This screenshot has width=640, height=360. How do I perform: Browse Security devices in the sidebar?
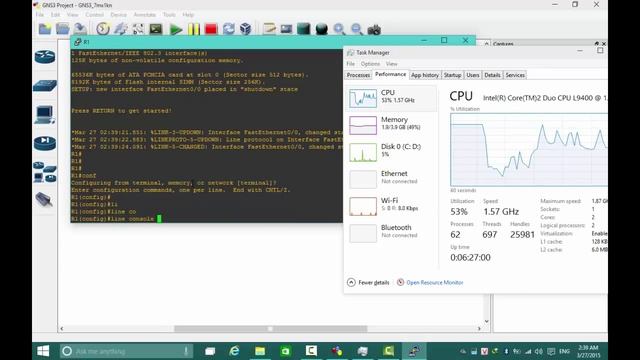tap(45, 143)
